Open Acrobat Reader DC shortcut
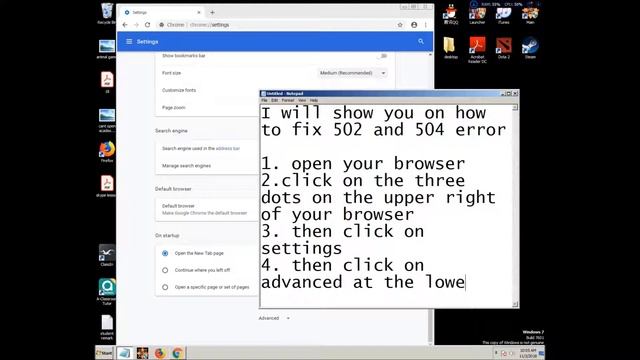The width and height of the screenshot is (640, 360). pyautogui.click(x=477, y=50)
